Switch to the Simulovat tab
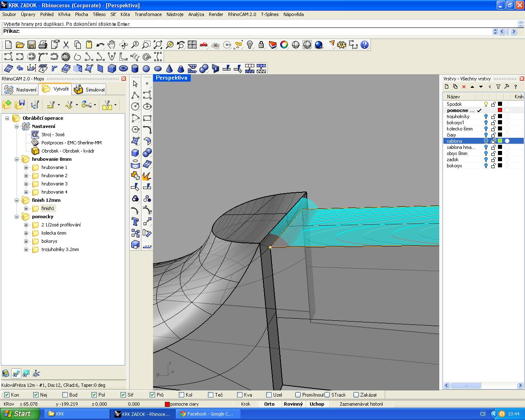The width and height of the screenshot is (525, 420). [90, 89]
